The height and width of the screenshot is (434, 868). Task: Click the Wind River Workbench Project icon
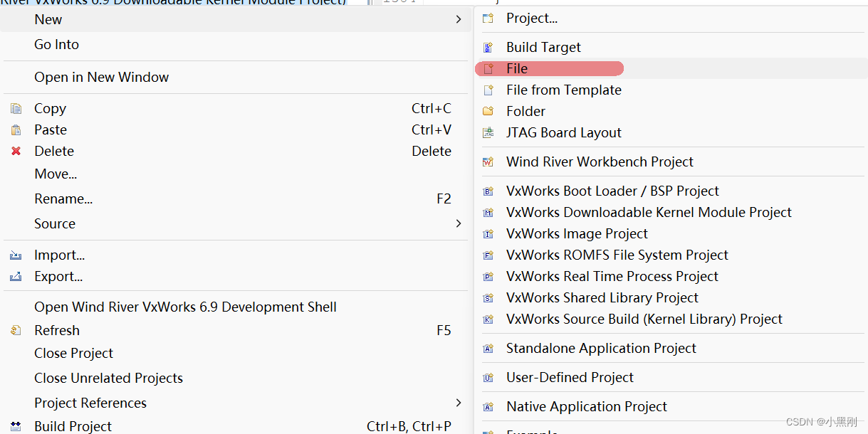point(488,162)
